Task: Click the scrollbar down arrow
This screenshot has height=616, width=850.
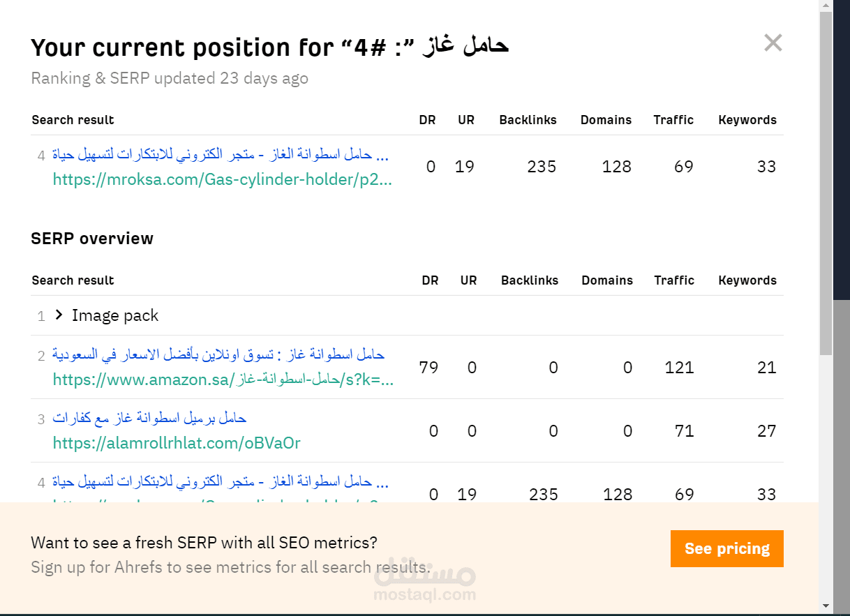Action: click(826, 606)
